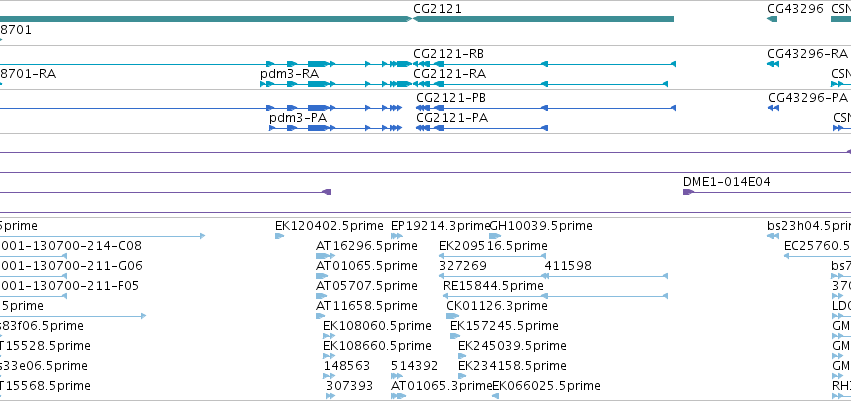Select the EK066025.5prime EST arrow glyph
Image resolution: width=851 pixels, height=401 pixels.
coord(496,396)
